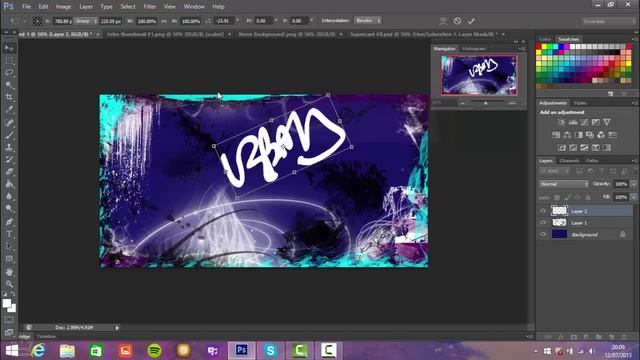Select the Rectangular Marquee tool

click(x=9, y=60)
